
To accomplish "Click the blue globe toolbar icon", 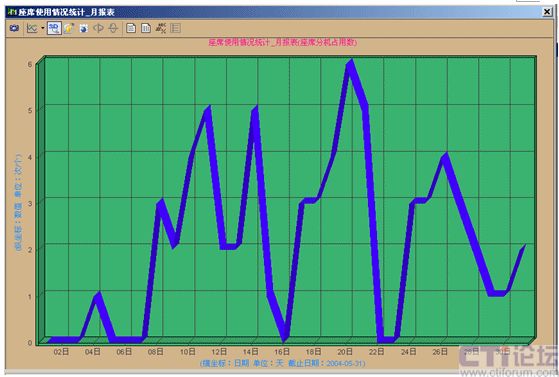I will coord(84,28).
